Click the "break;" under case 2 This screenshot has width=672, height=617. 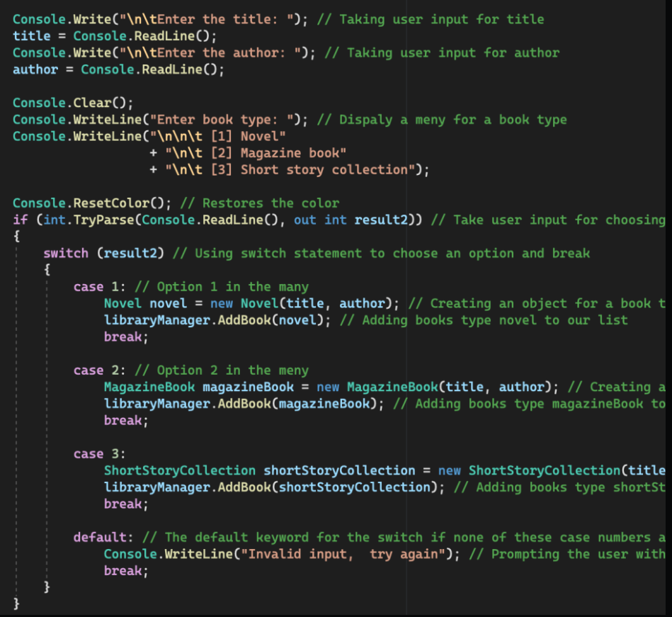point(126,421)
